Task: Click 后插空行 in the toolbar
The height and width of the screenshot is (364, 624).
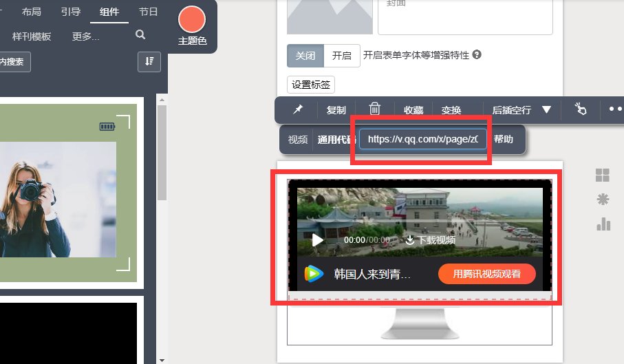Action: click(x=511, y=110)
